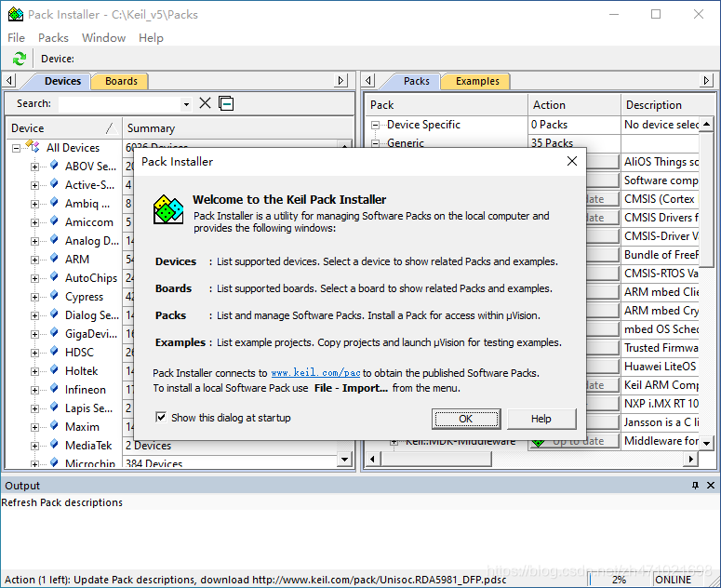Click the Cypress vendor diamond icon
The image size is (721, 588).
[x=54, y=296]
